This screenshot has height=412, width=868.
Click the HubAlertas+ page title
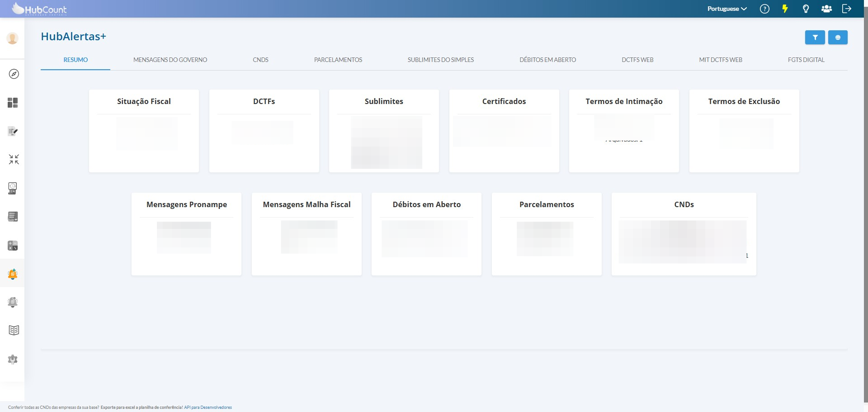[x=73, y=37]
